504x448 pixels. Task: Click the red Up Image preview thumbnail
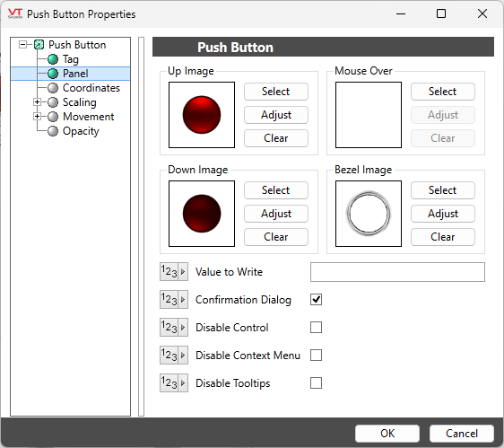click(202, 115)
